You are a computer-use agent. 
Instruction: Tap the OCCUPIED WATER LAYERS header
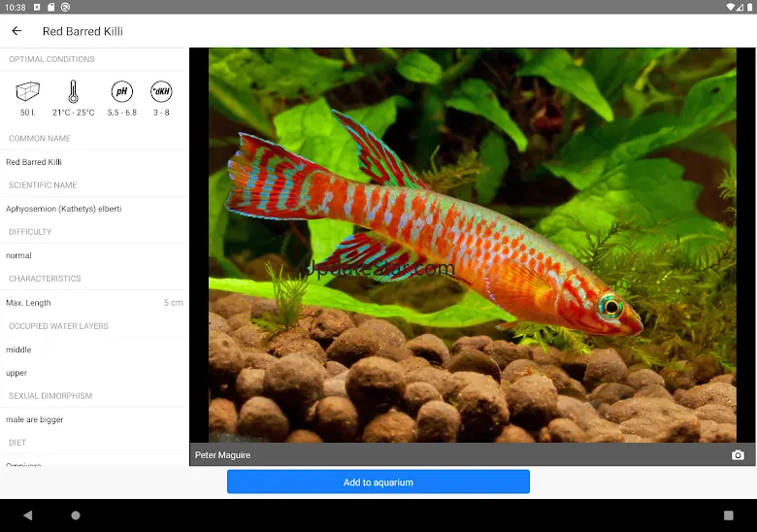(58, 326)
